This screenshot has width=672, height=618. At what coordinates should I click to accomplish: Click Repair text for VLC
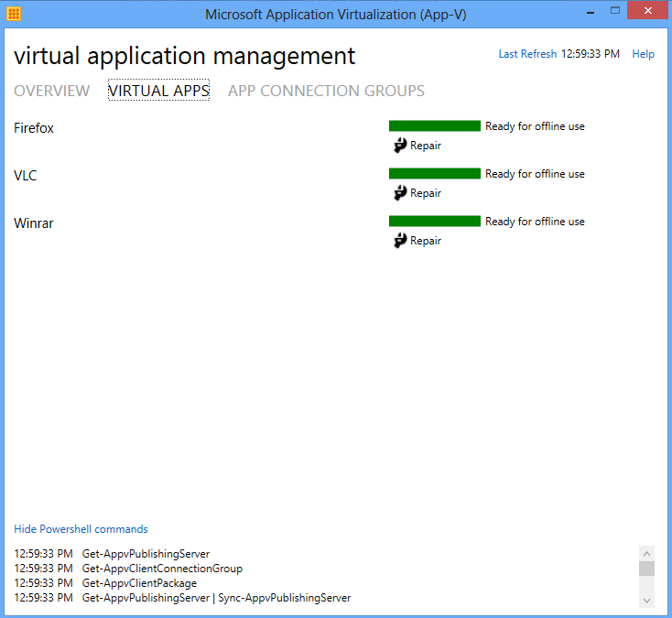coord(426,193)
